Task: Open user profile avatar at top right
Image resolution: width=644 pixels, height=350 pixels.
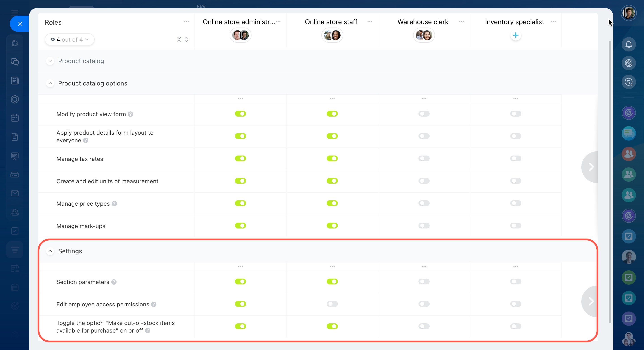Action: point(629,13)
